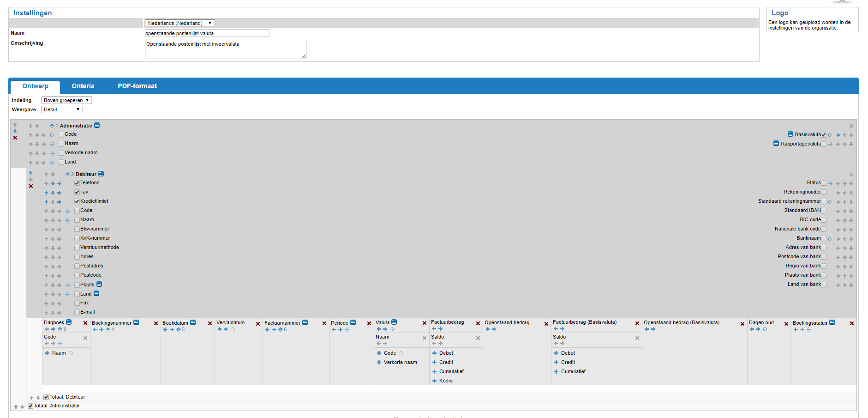The width and height of the screenshot is (868, 418).
Task: Add the Koers field with plus icon
Action: pos(434,381)
